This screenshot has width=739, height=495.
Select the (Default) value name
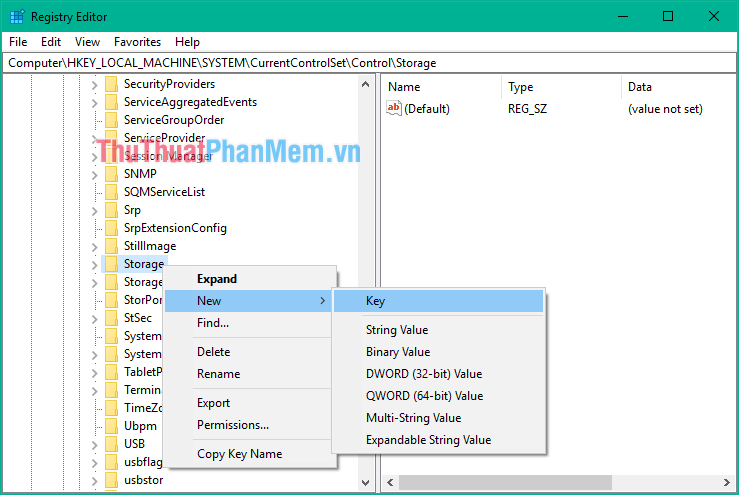pos(427,109)
